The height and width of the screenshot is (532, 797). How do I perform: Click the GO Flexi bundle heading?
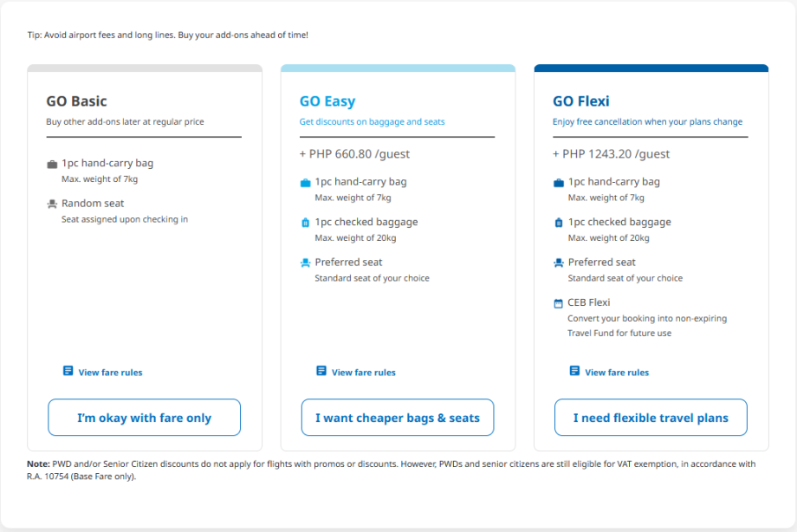coord(581,101)
